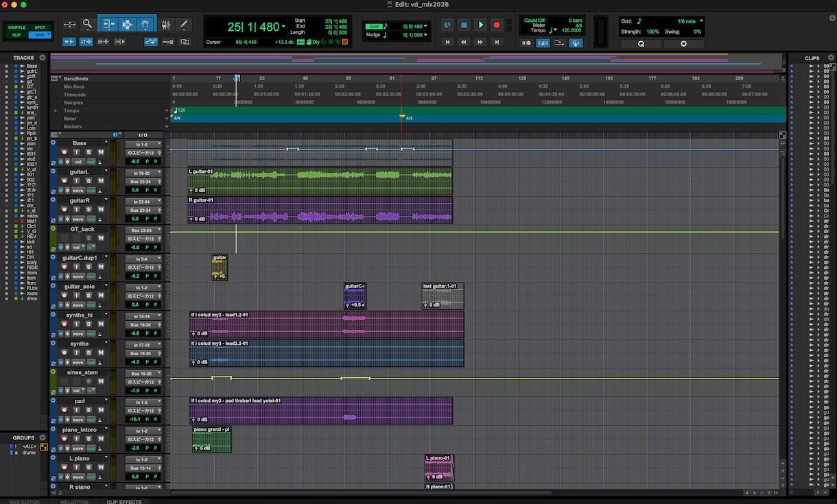Jump to session end
The height and width of the screenshot is (504, 837).
[497, 42]
